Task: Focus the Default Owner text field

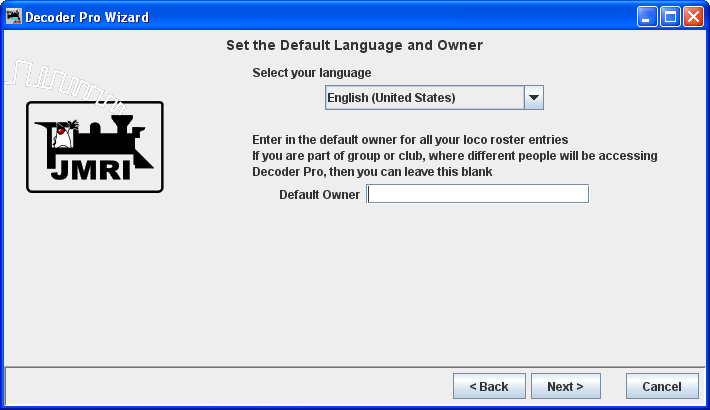Action: (x=478, y=194)
